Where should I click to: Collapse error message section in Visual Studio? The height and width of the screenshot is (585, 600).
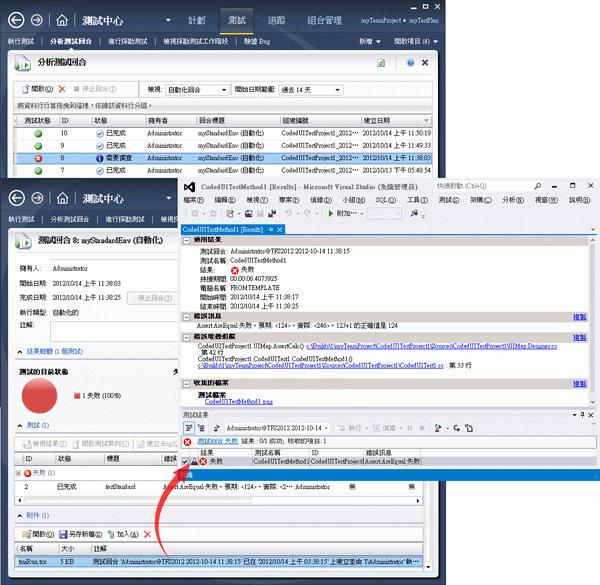click(186, 316)
